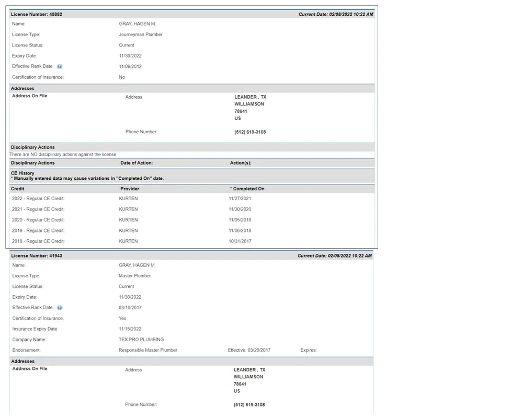The width and height of the screenshot is (523, 420).
Task: Click the Effective Rank Date value 11/09/2012
Action: 130,67
